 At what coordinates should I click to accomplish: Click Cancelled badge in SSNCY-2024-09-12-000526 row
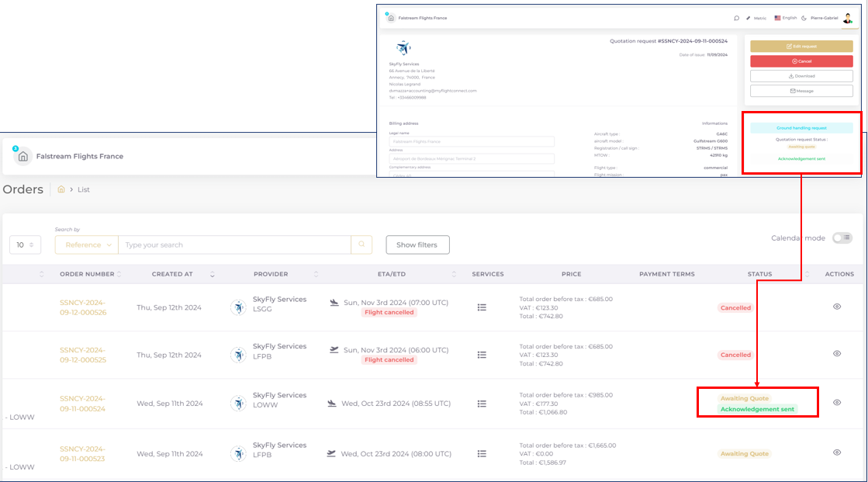click(x=735, y=307)
